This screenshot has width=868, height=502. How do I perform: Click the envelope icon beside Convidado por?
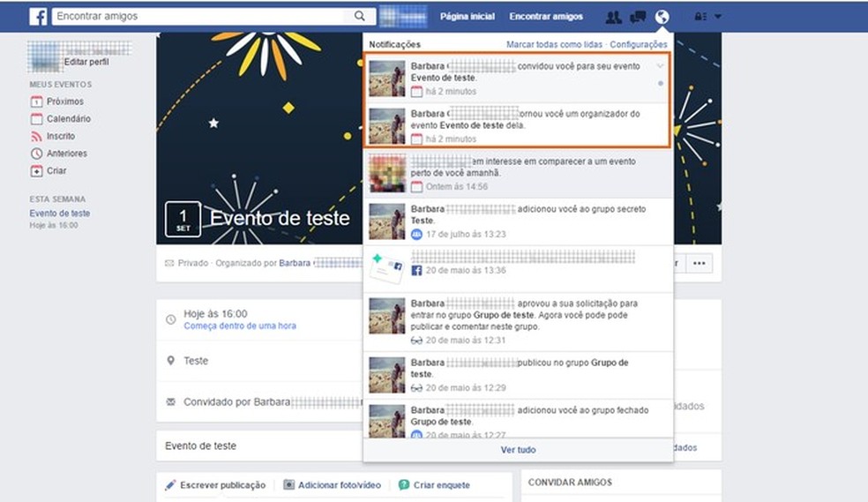click(171, 401)
